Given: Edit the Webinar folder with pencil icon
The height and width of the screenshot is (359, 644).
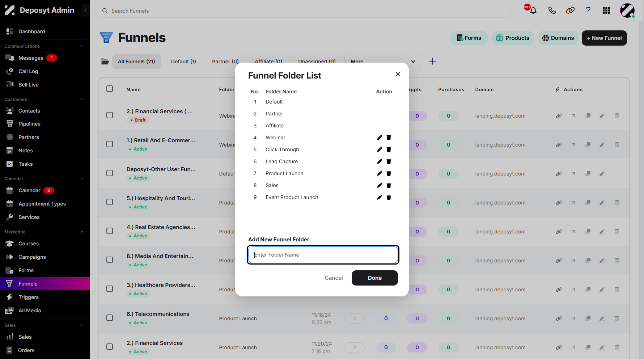Looking at the screenshot, I should [380, 138].
